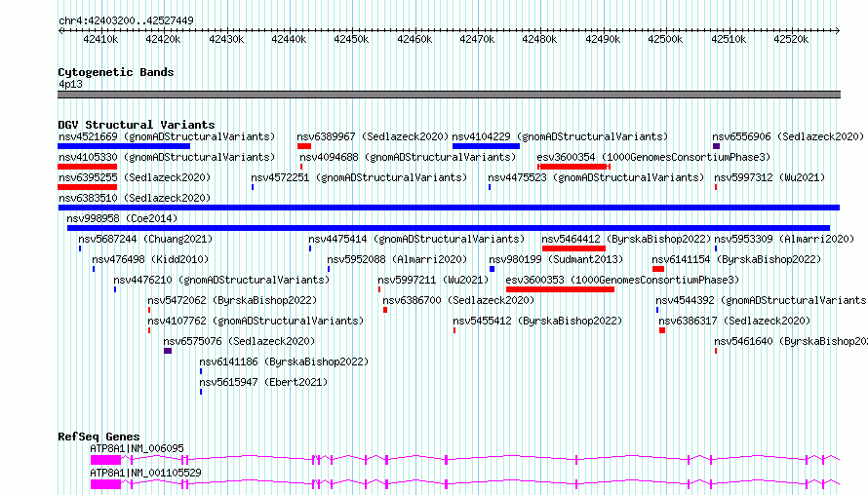Select nsv5472062 ByrskaBishop2022 label
This screenshot has height=495, width=868.
pyautogui.click(x=232, y=300)
